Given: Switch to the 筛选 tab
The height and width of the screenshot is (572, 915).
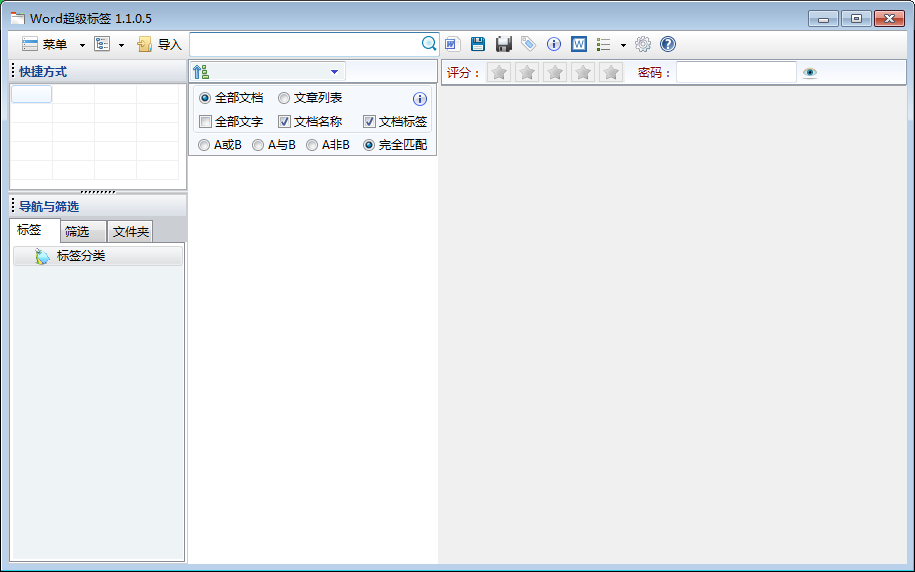Looking at the screenshot, I should point(83,232).
